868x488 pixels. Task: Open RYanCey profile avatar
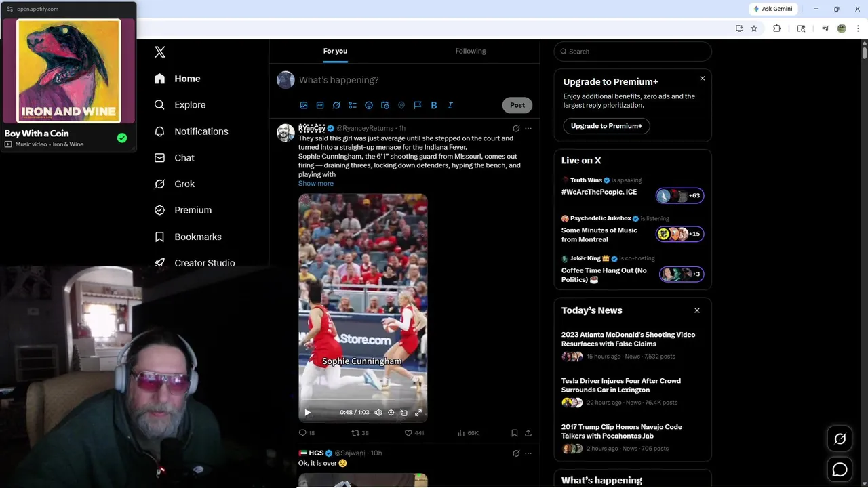tap(285, 133)
